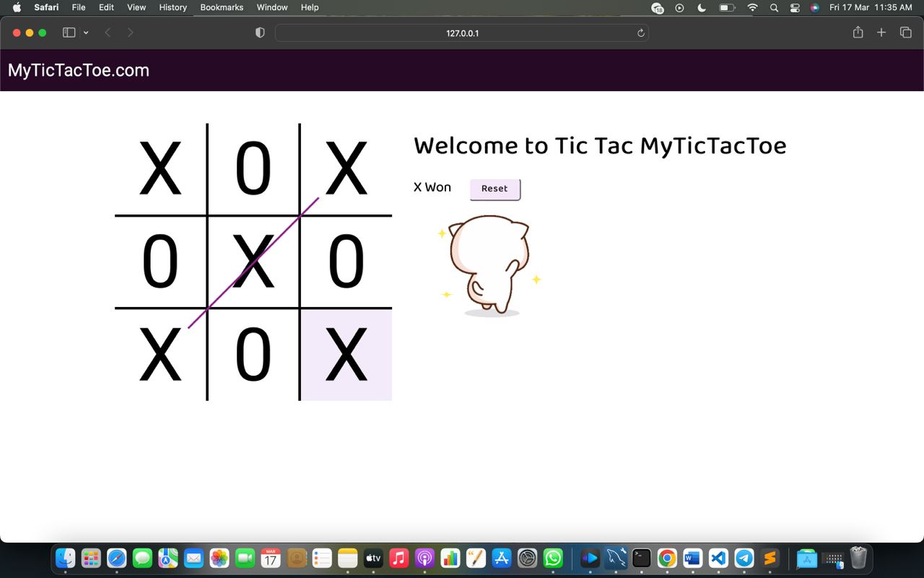This screenshot has width=924, height=578.
Task: Reload the current page
Action: (x=640, y=33)
